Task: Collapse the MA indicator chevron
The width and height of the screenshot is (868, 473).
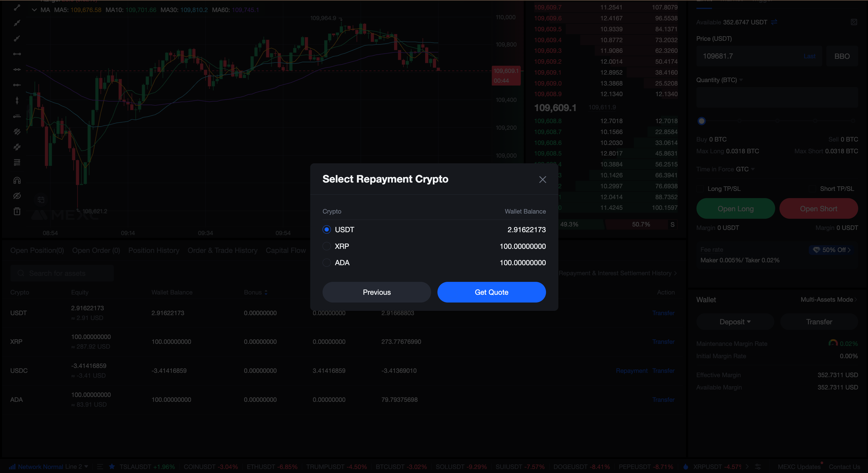Action: click(x=34, y=10)
